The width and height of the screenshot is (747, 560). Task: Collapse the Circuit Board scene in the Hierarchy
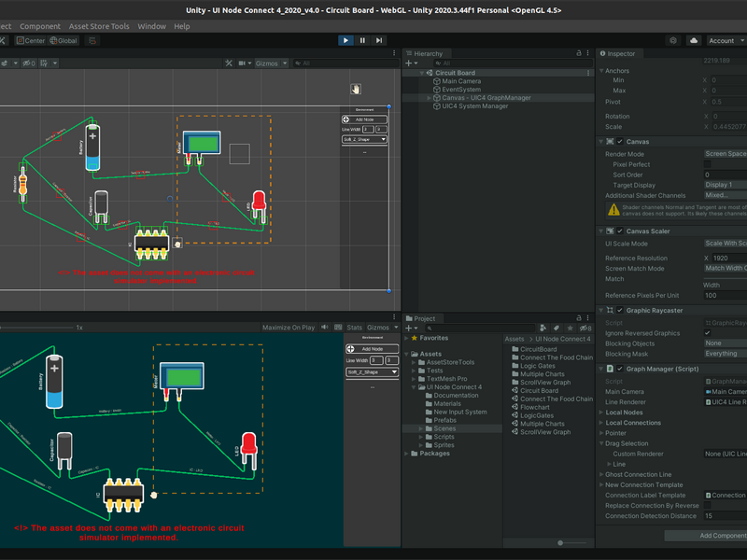[x=422, y=73]
